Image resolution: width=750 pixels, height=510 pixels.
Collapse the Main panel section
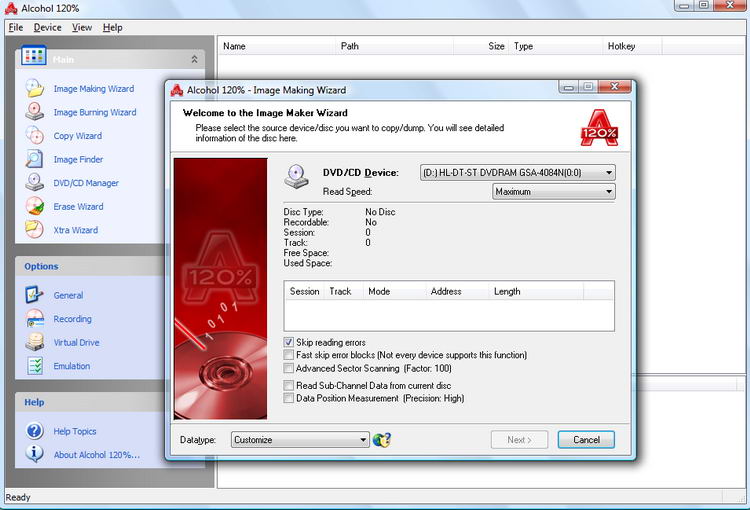click(x=194, y=60)
